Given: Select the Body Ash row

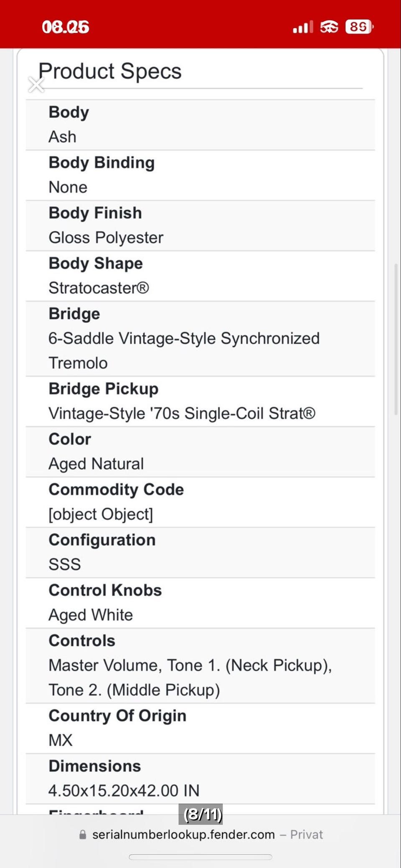Looking at the screenshot, I should [200, 124].
